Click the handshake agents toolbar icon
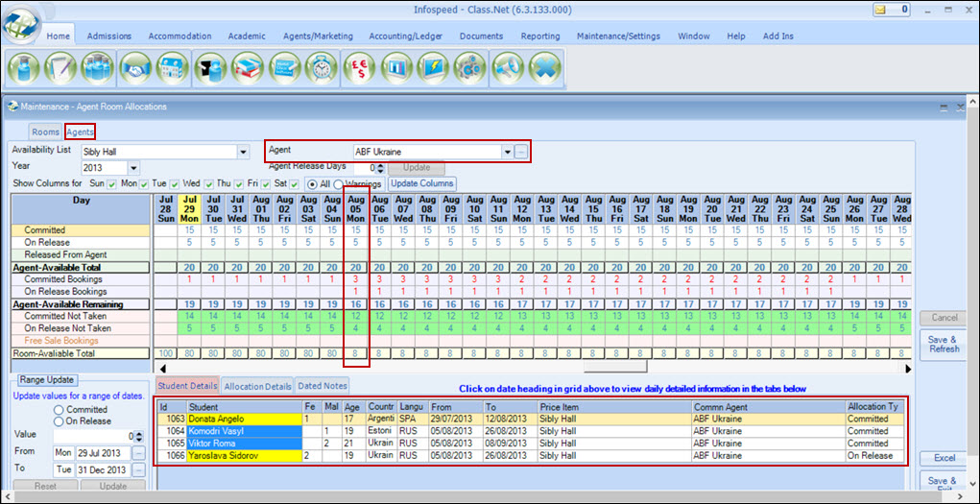The image size is (980, 504). pyautogui.click(x=134, y=69)
